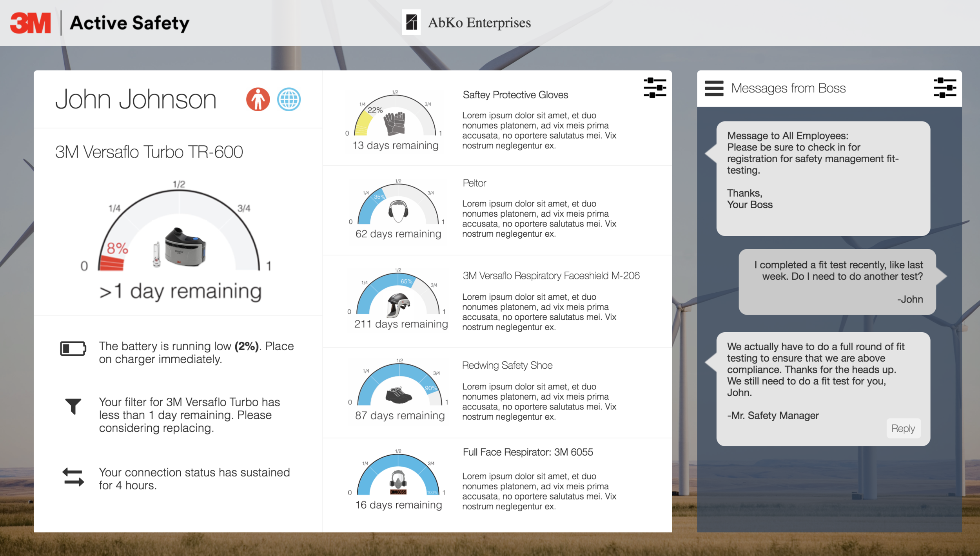Click John's fit test reply bubble
Viewport: 980px width, 556px height.
tap(838, 282)
